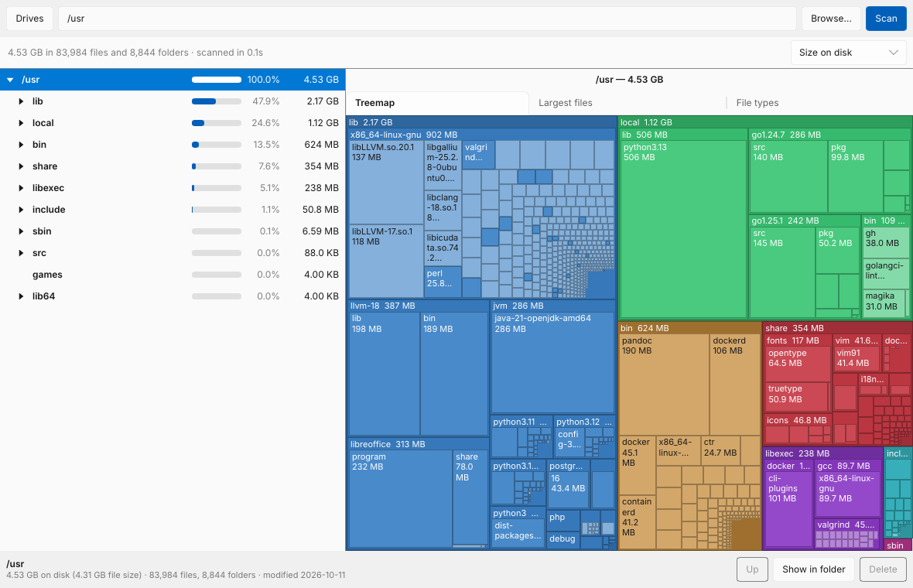Select the sbin treemap block
Screen dimensions: 913x588
898,545
